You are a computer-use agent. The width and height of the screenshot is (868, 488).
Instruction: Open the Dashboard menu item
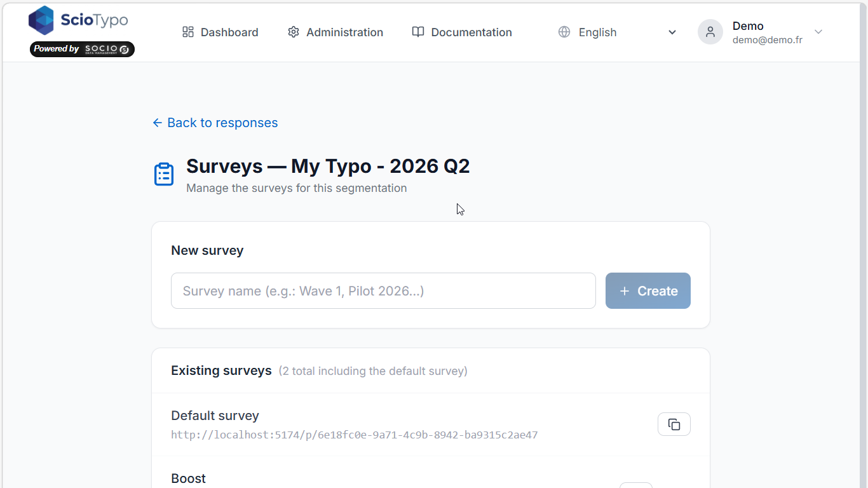[x=220, y=32]
